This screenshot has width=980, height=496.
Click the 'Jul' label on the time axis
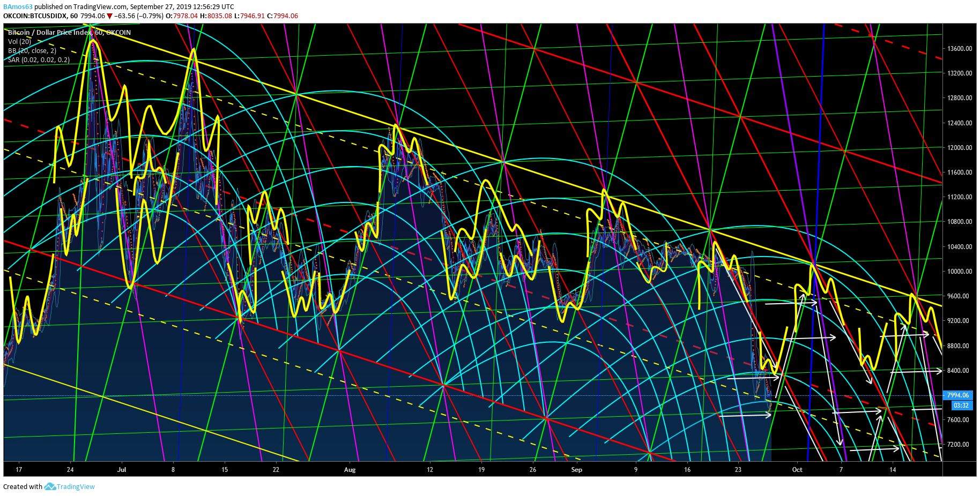click(122, 470)
